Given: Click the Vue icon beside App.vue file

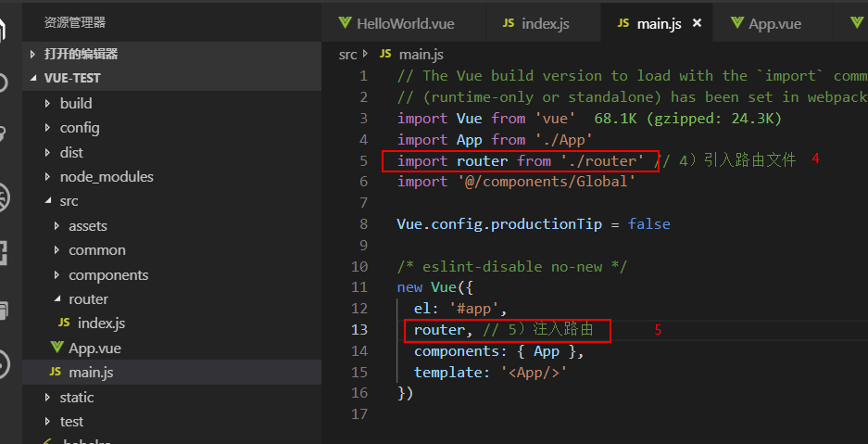Looking at the screenshot, I should click(x=57, y=349).
